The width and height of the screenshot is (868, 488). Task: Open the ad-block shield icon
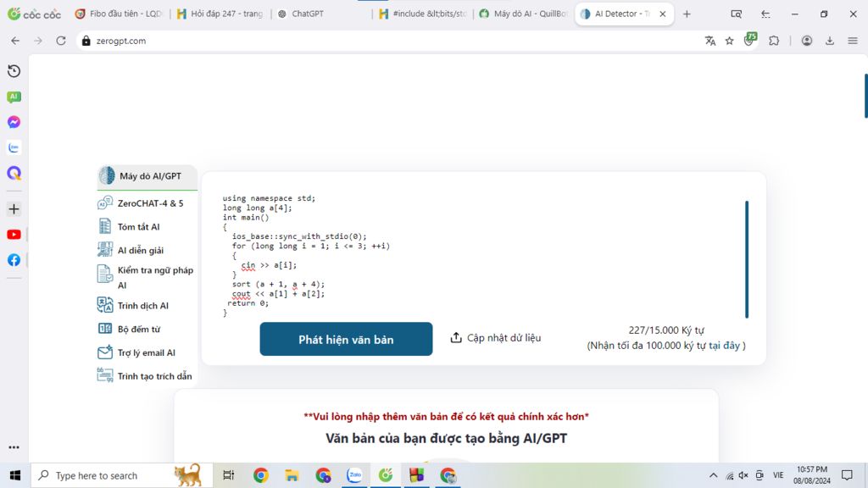click(x=749, y=40)
